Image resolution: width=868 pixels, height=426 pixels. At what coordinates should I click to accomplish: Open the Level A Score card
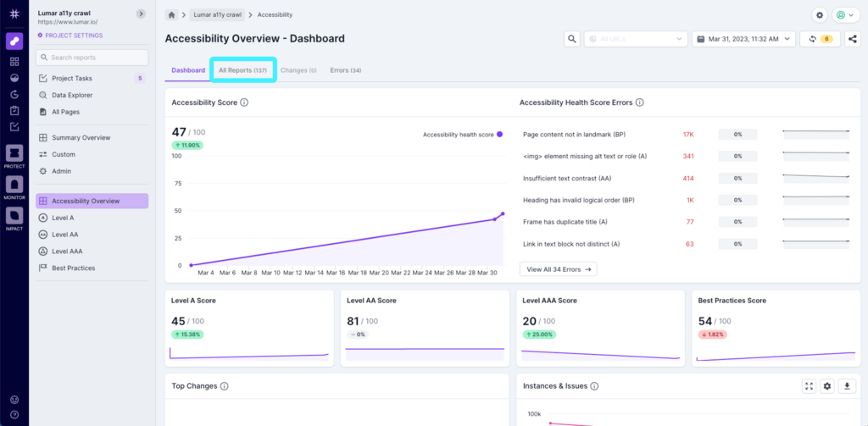[x=249, y=328]
